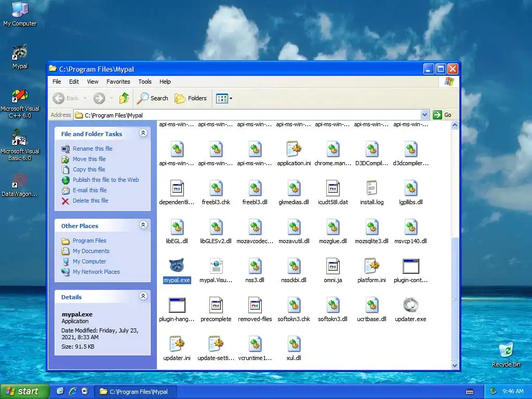Open the File menu
This screenshot has height=399, width=532.
[57, 82]
